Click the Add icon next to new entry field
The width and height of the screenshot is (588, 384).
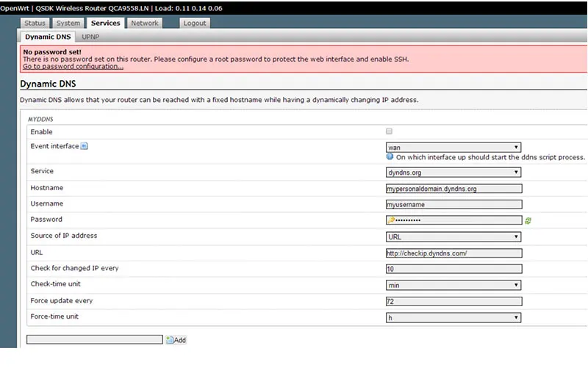(170, 340)
